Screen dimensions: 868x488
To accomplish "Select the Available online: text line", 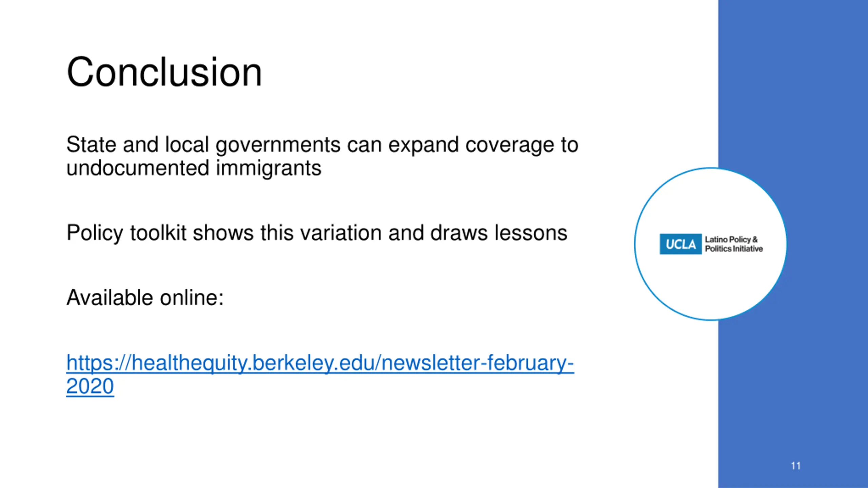I will (x=145, y=298).
